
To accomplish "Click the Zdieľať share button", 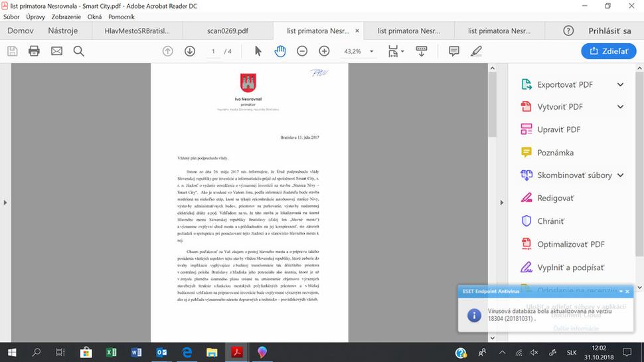I will [609, 51].
